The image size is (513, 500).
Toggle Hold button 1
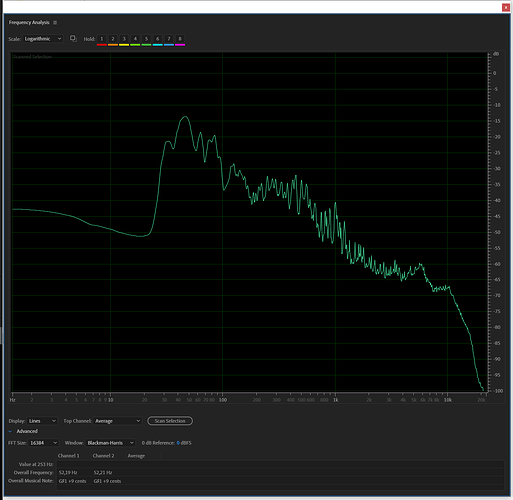[102, 39]
